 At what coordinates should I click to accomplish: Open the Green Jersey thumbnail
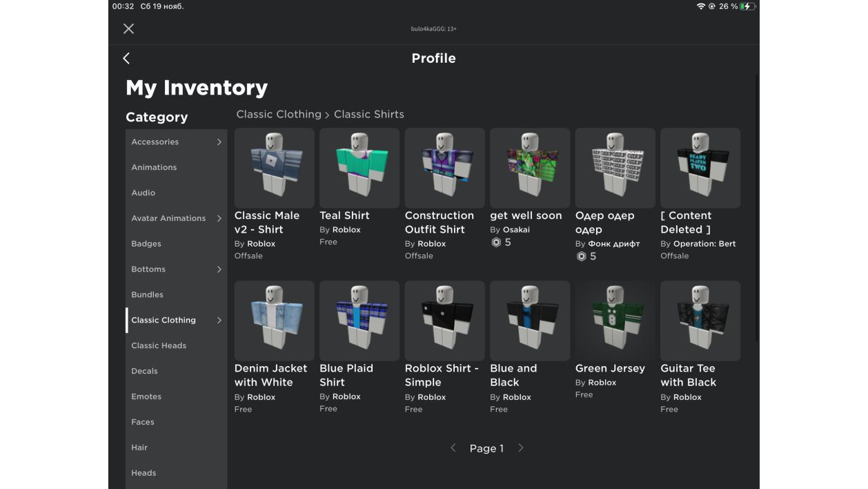615,320
